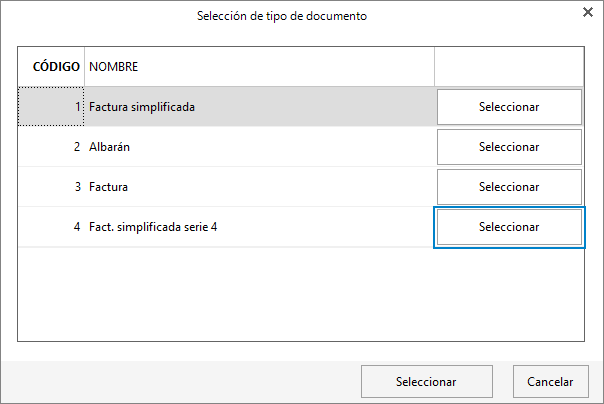Click the Selección de tipo de documento title

[282, 16]
